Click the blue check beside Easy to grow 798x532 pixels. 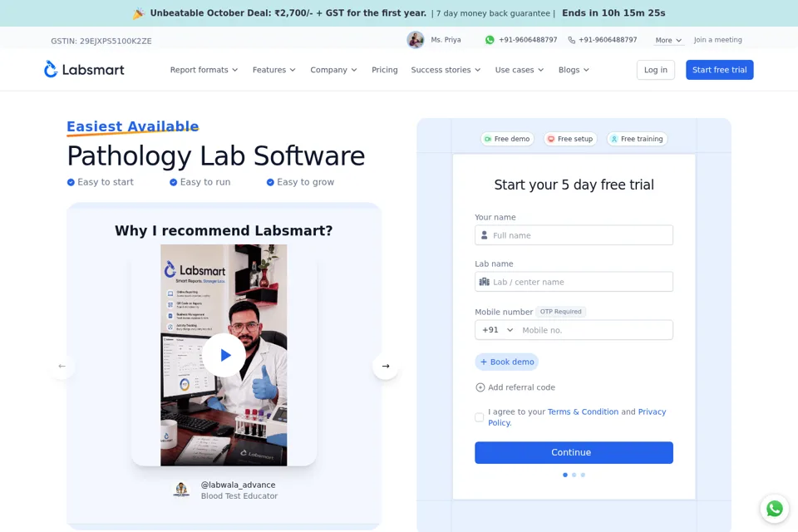pyautogui.click(x=270, y=182)
